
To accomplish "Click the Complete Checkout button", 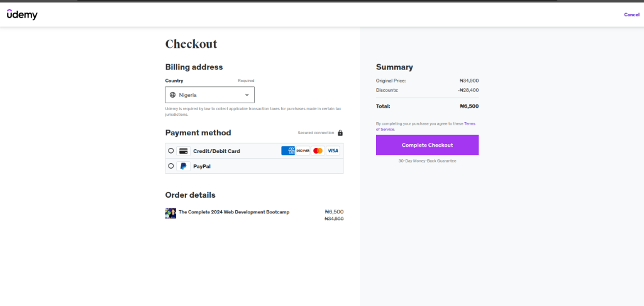I will pyautogui.click(x=427, y=145).
